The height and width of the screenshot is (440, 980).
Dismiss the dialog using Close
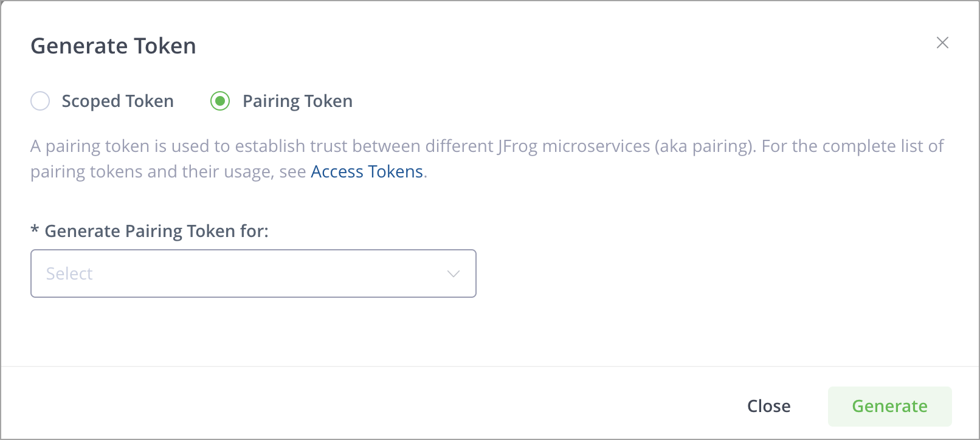[769, 406]
